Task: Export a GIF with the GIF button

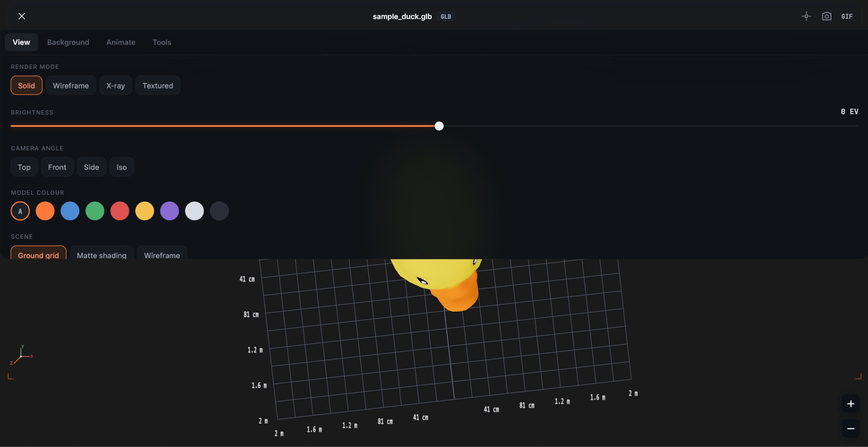Action: (847, 16)
